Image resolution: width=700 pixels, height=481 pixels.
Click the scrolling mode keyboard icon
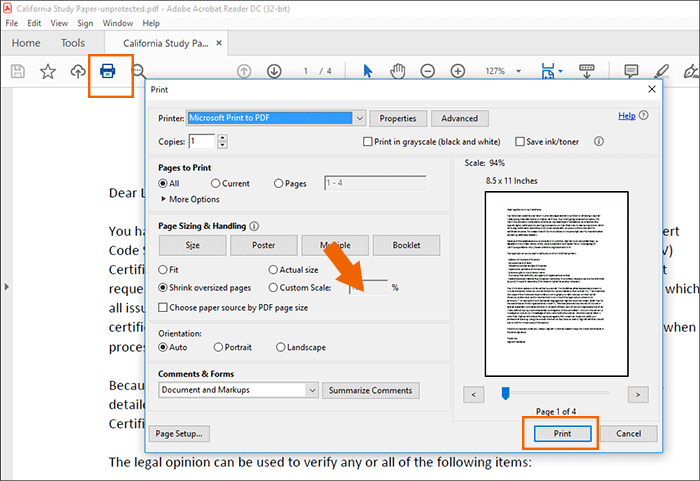[x=587, y=71]
